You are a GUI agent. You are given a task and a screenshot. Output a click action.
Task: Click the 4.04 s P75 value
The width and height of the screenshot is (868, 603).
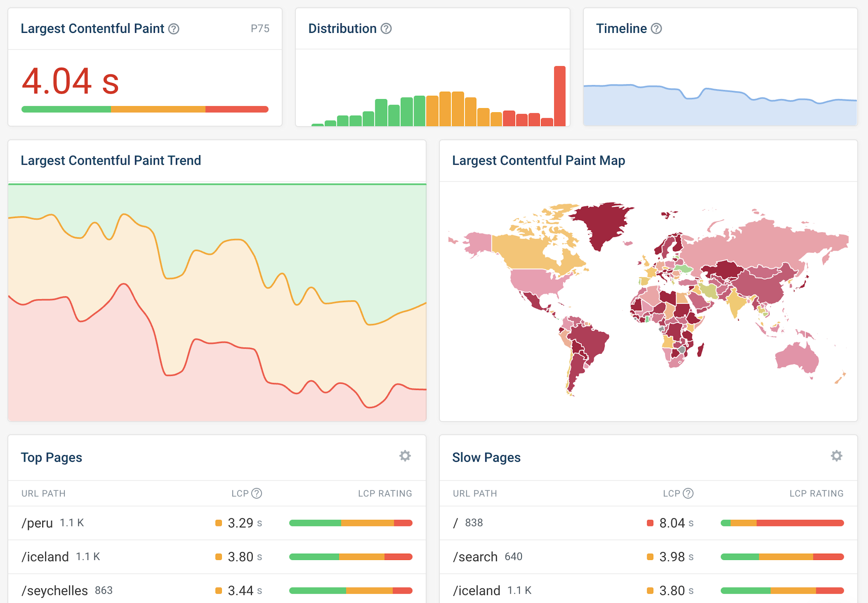point(70,81)
